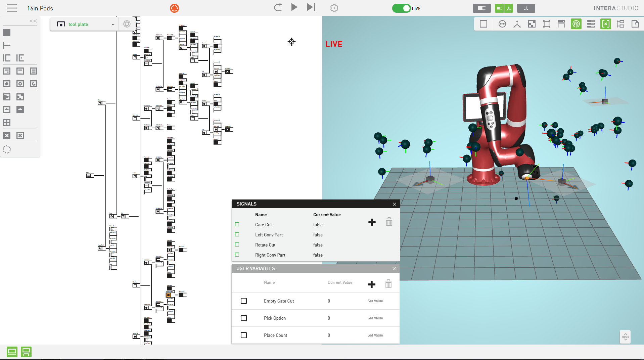Open the tool plate dropdown
This screenshot has height=360, width=644.
coord(84,24)
